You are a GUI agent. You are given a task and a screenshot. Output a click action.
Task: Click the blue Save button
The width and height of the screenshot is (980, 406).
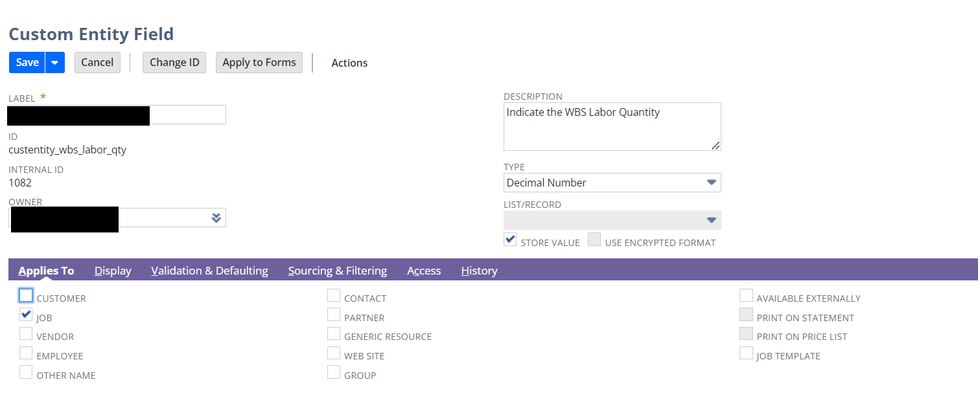click(x=27, y=63)
